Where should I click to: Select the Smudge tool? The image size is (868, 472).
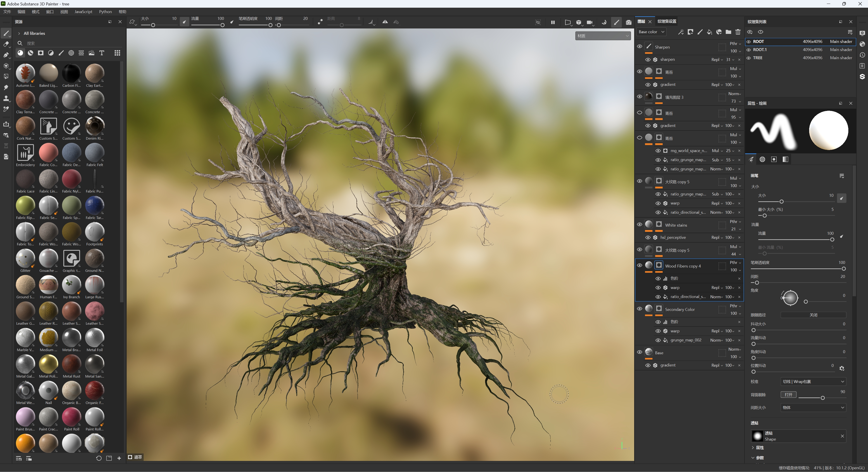[6, 87]
